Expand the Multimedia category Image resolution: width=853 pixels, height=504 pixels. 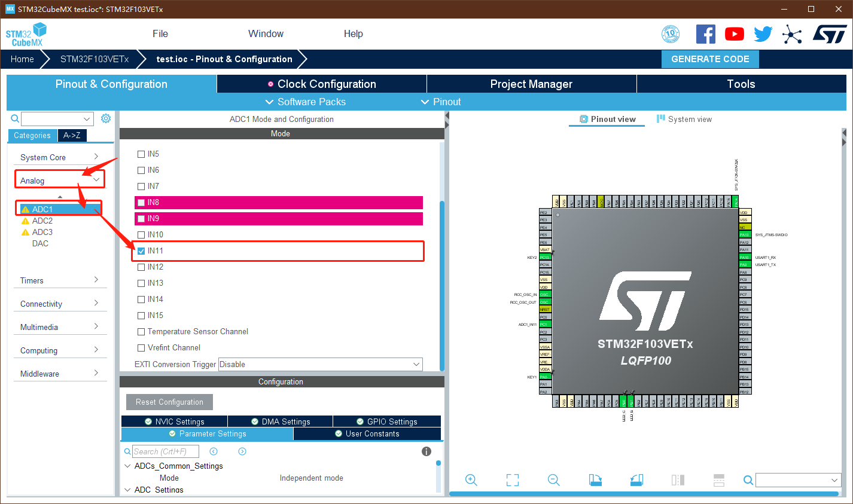60,327
